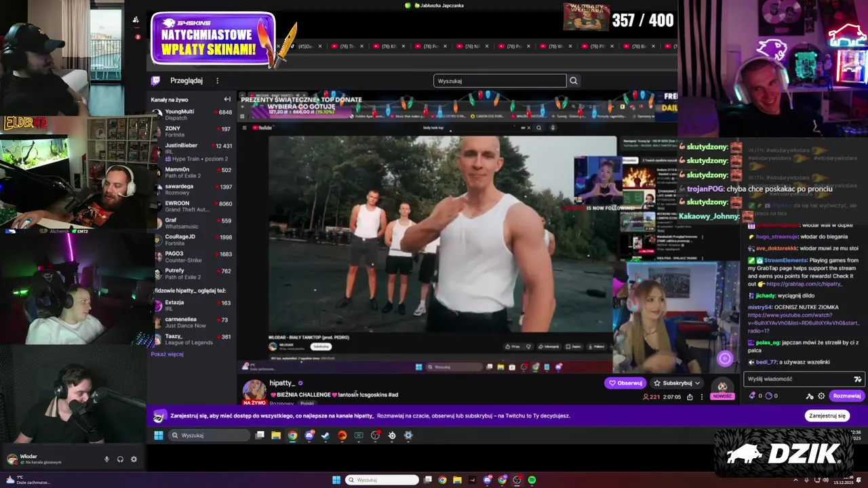The width and height of the screenshot is (868, 488).
Task: Focus the Twitch Wyszukaj search field
Action: (500, 81)
